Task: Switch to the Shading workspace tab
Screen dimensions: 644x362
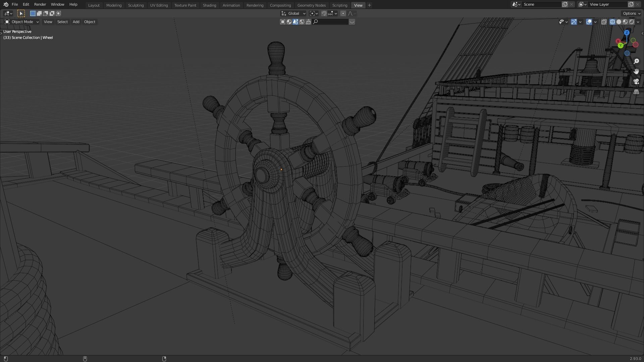Action: (209, 5)
